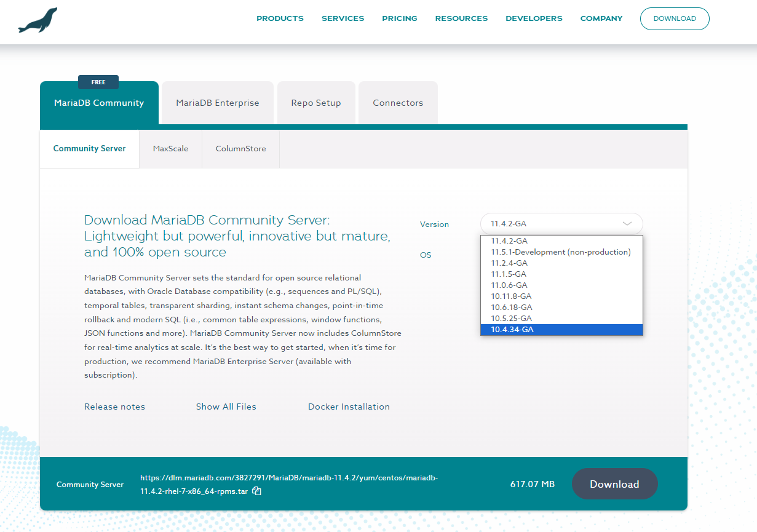The height and width of the screenshot is (532, 757).
Task: Select the Community Server sub-tab
Action: [89, 149]
